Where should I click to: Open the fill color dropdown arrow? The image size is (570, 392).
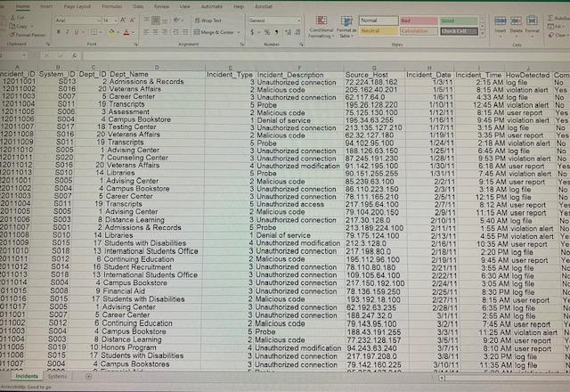point(118,33)
